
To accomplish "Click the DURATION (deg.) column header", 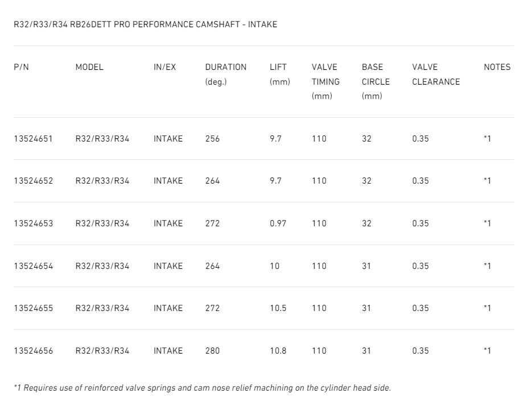I will (226, 74).
